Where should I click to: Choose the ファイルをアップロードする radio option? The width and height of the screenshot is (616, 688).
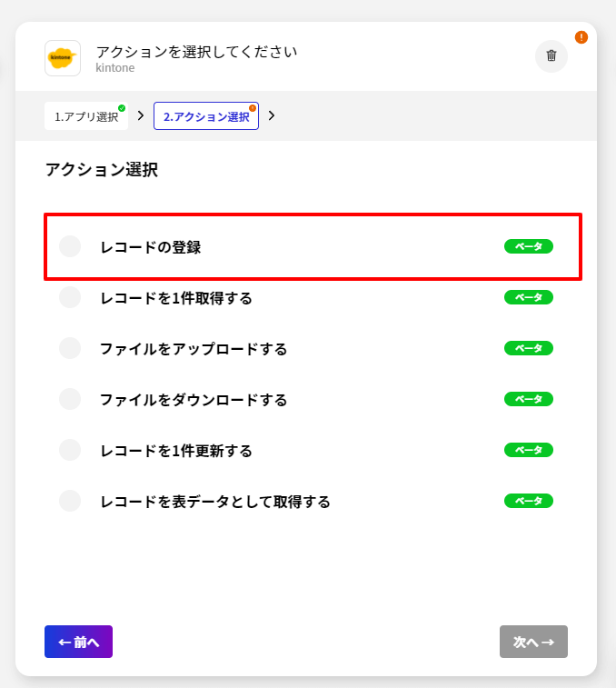(70, 348)
